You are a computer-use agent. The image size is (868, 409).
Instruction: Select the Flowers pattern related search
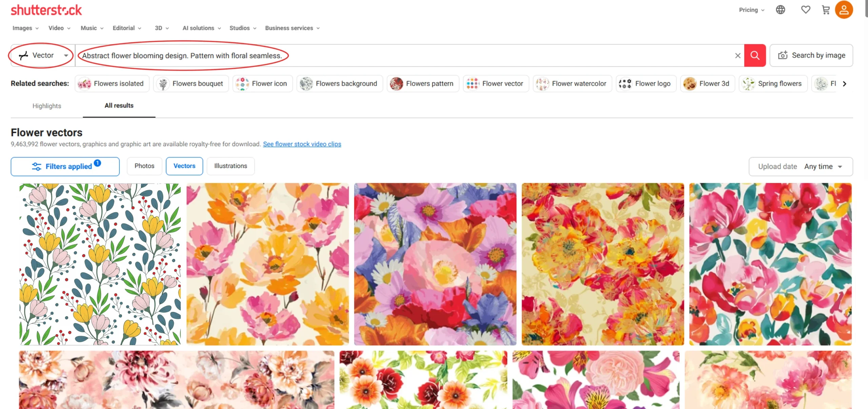click(x=423, y=83)
